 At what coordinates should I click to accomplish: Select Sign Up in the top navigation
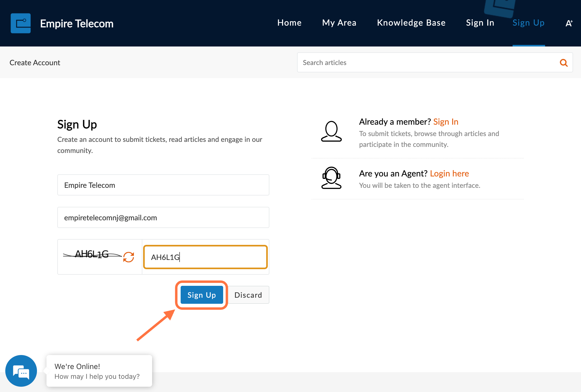(x=528, y=23)
